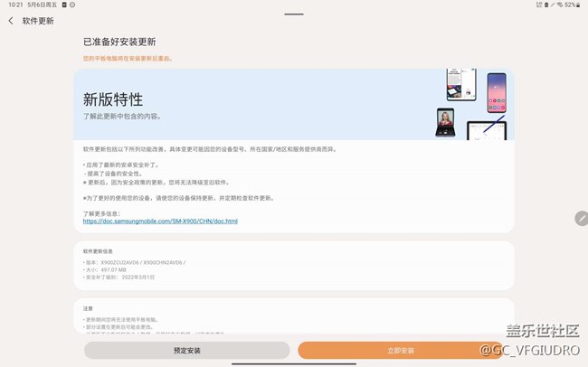Tap the foldable phone illustration in banner
The image size is (588, 367).
(446, 123)
